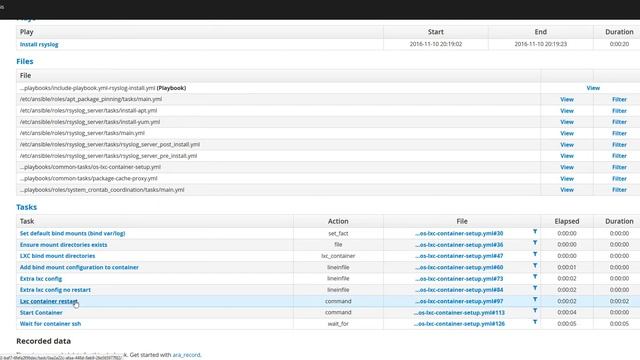View the common-tasks os-lxc-container-setup.yml file
640x360 pixels.
point(567,167)
